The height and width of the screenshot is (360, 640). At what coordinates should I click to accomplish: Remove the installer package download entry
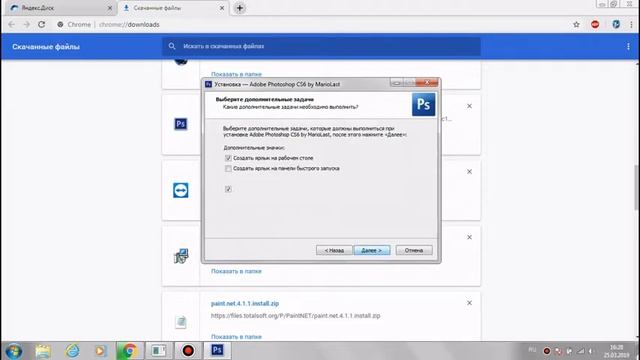click(469, 237)
